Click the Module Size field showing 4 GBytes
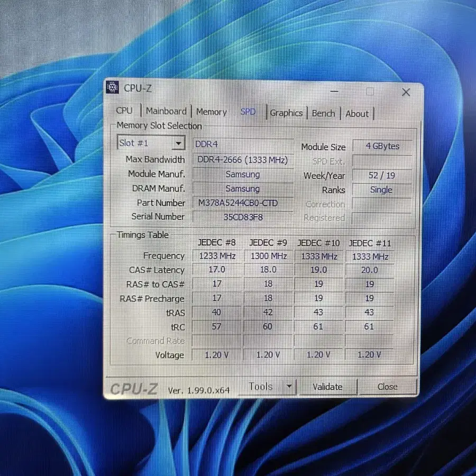 pyautogui.click(x=382, y=146)
